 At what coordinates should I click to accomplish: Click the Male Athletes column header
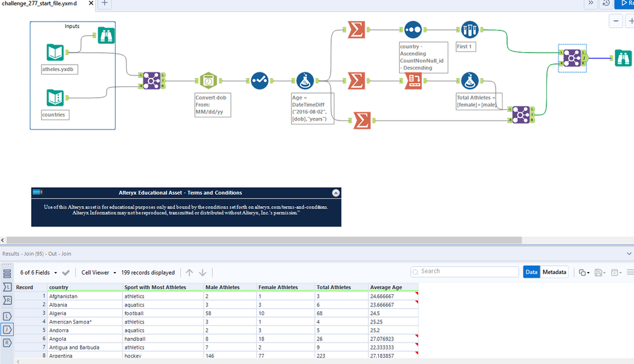(x=230, y=287)
